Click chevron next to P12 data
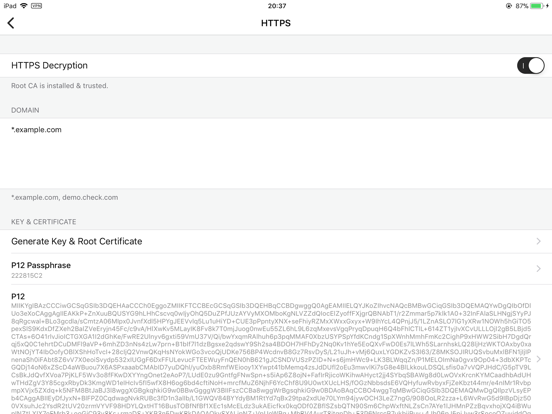 click(x=538, y=359)
